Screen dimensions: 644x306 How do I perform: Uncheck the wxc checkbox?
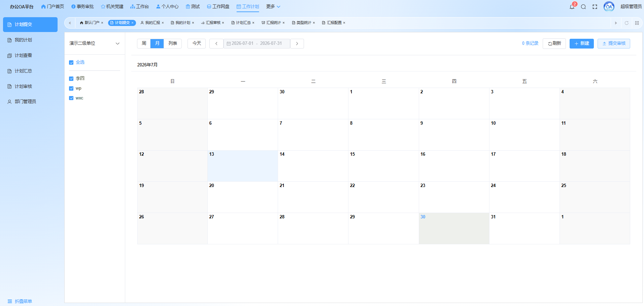tap(71, 98)
